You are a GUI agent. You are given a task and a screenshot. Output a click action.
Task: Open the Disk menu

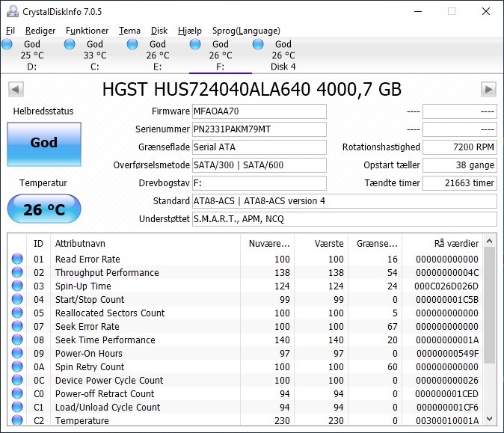(159, 31)
